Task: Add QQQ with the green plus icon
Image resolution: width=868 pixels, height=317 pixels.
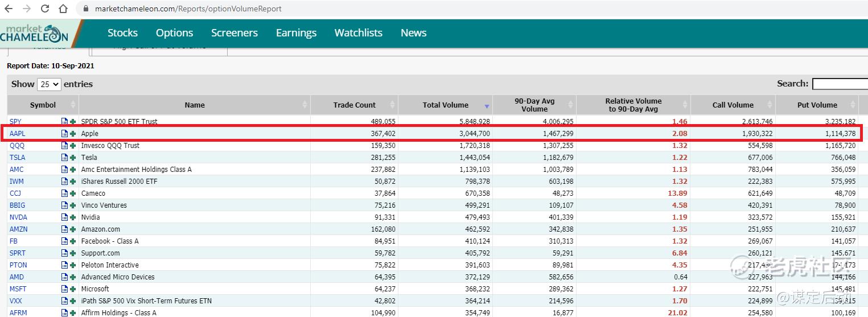Action: pos(73,146)
